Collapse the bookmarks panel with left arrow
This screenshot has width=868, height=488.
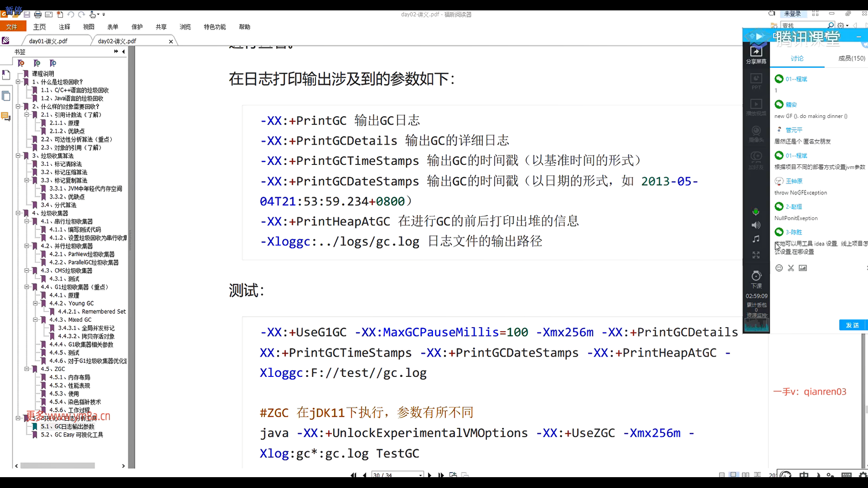tap(123, 52)
